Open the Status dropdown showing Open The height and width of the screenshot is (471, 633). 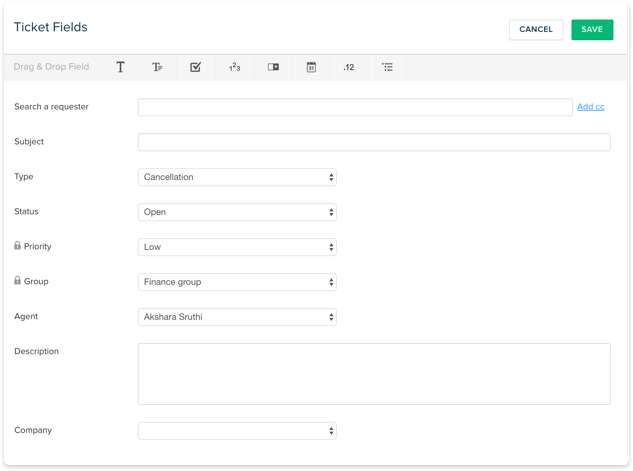(237, 212)
